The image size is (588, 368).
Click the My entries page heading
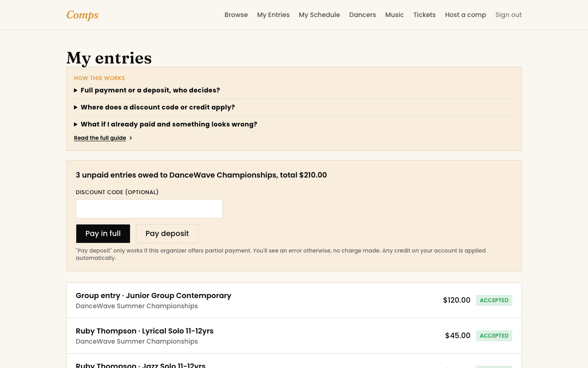pos(109,58)
